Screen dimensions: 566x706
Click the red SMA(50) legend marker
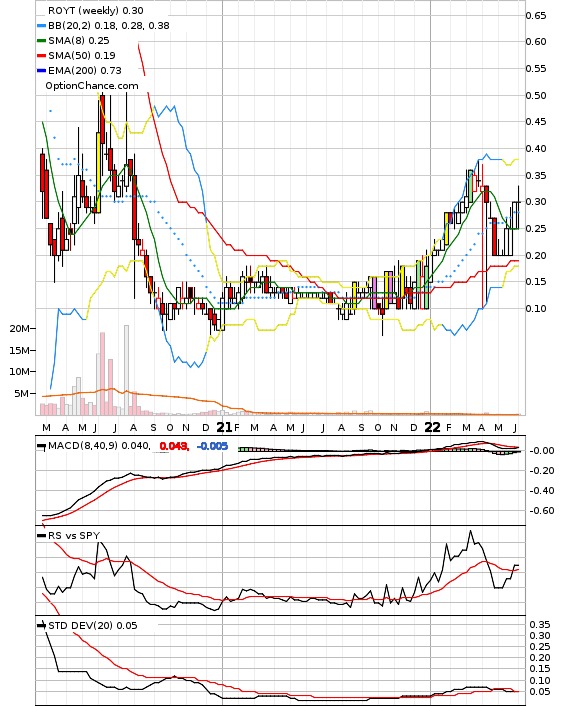(41, 56)
